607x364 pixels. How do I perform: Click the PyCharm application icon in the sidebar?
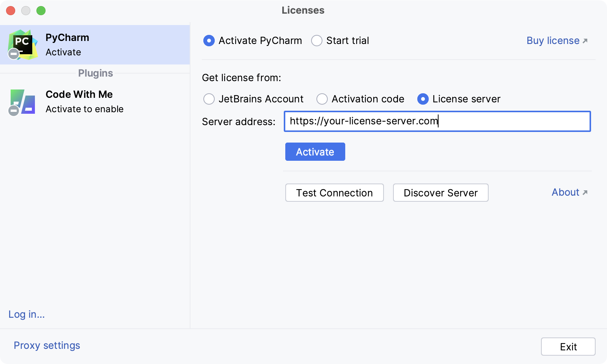click(23, 44)
